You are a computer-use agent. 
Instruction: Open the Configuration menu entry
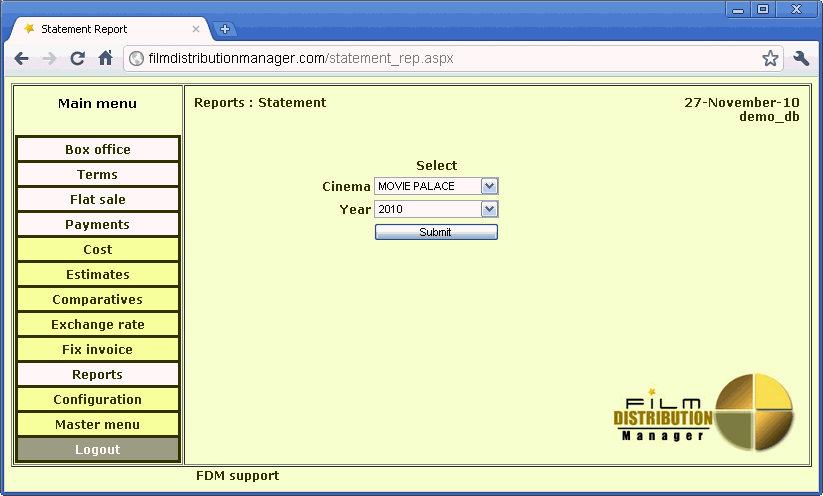point(98,400)
